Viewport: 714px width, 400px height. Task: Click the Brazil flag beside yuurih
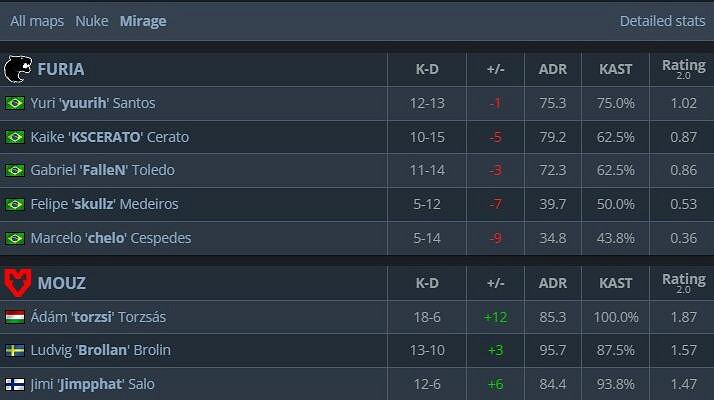pos(15,103)
